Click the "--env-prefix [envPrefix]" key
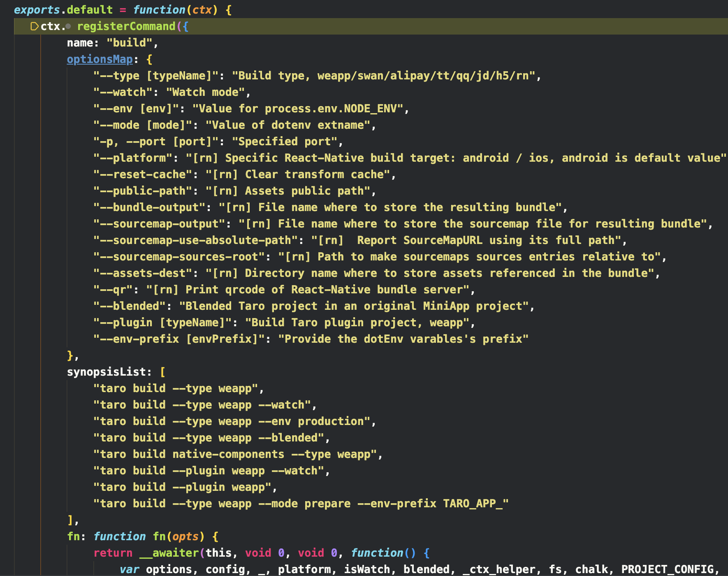Screen dimensions: 728x576 pyautogui.click(x=179, y=339)
